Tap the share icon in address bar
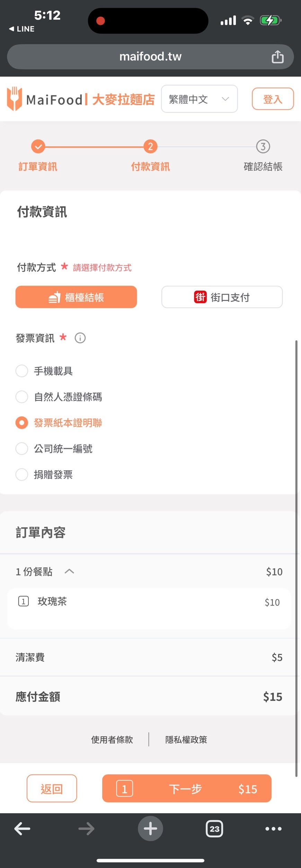The image size is (301, 868). (277, 57)
